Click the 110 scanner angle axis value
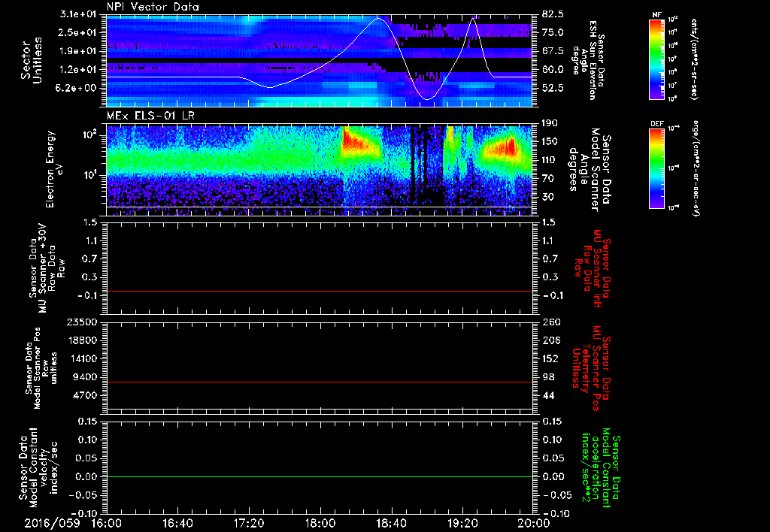Image resolution: width=770 pixels, height=532 pixels. coord(550,160)
